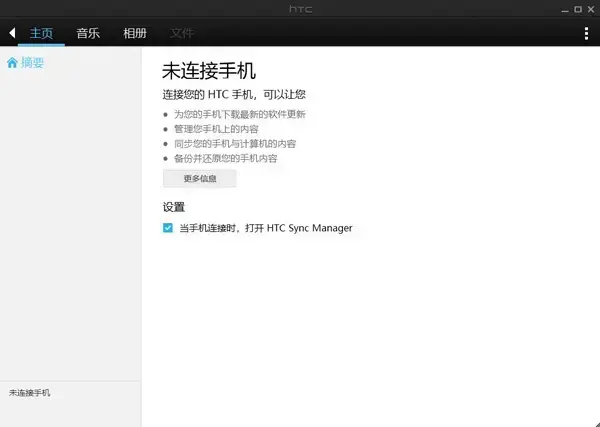
Task: Click the HTC logo in title bar
Action: point(300,9)
